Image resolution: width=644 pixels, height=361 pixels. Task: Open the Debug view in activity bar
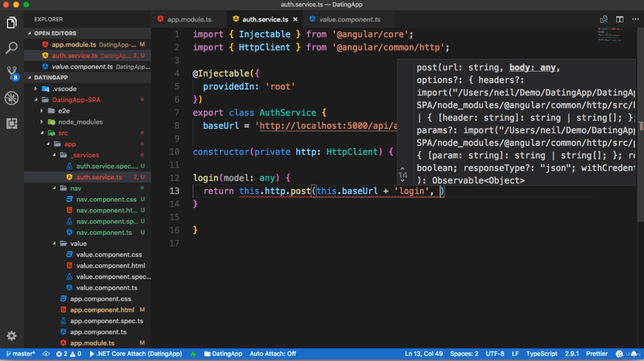click(x=12, y=98)
